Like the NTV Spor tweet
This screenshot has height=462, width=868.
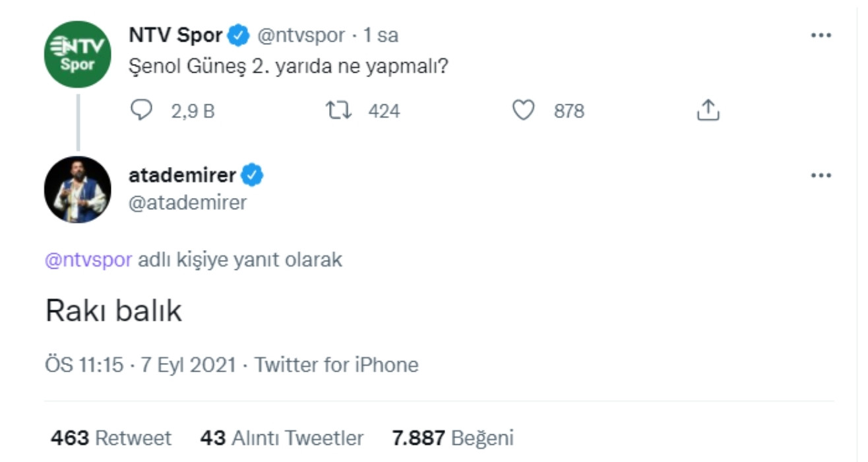point(524,110)
